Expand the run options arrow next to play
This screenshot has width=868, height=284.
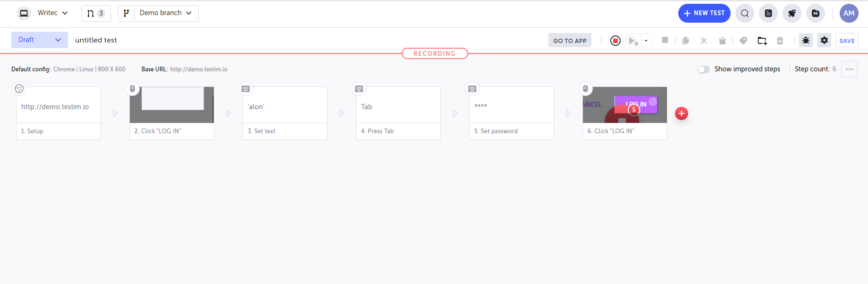point(646,41)
